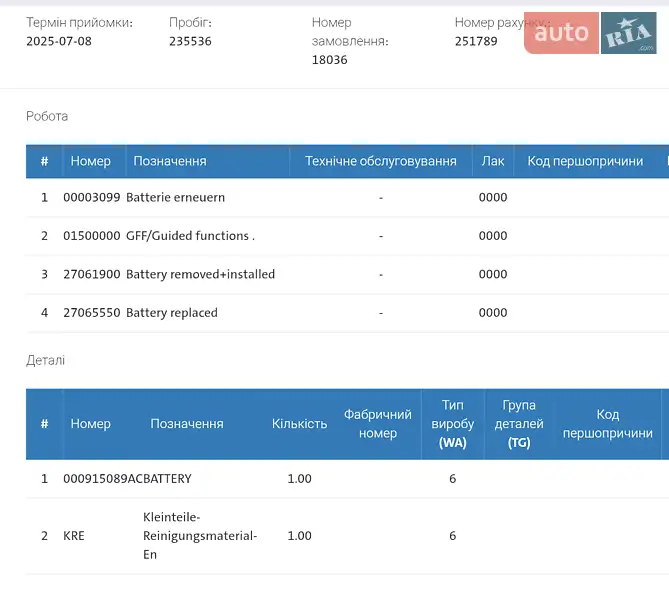Viewport: 669px width, 600px height.
Task: Click the Деталі section heading
Action: pyautogui.click(x=45, y=360)
